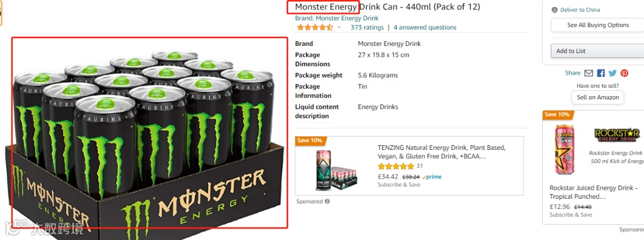Click See All Buying Options button
The height and width of the screenshot is (240, 644).
click(597, 25)
